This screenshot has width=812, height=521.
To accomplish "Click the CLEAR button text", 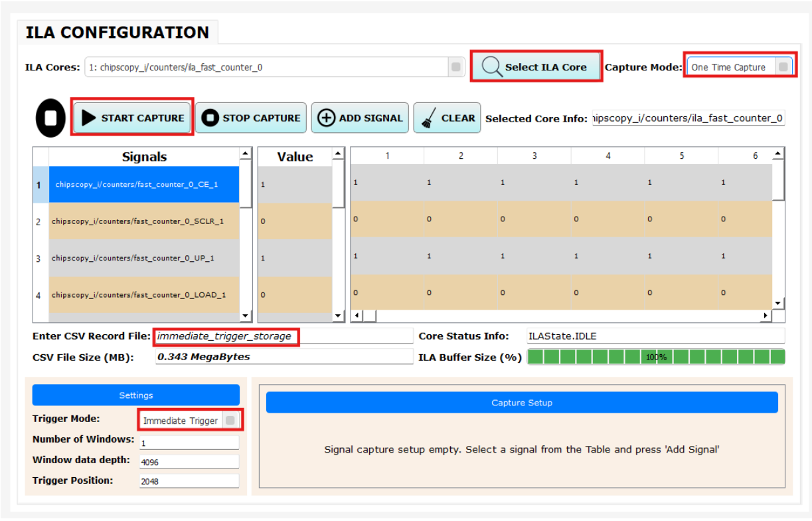I will [458, 118].
